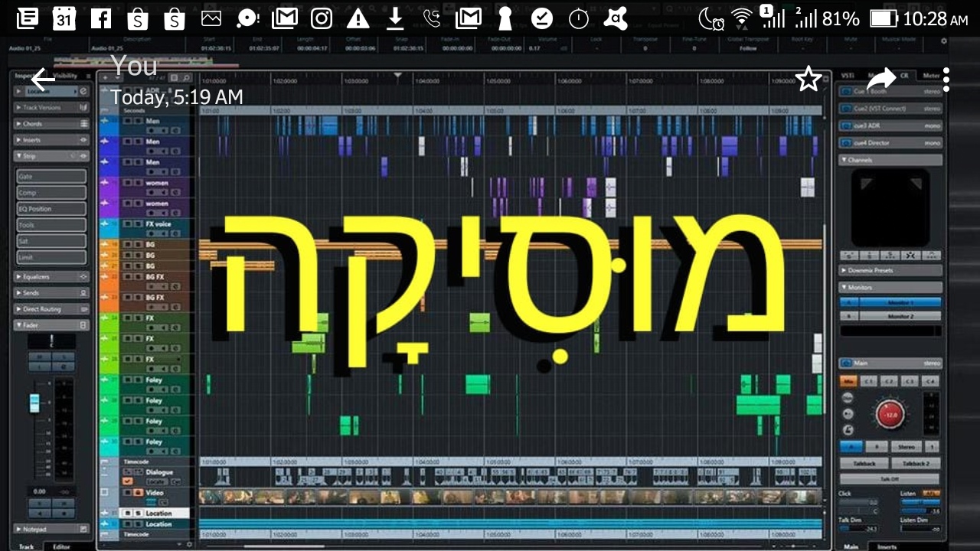
Task: Tap the warning triangle status icon
Action: (x=358, y=18)
